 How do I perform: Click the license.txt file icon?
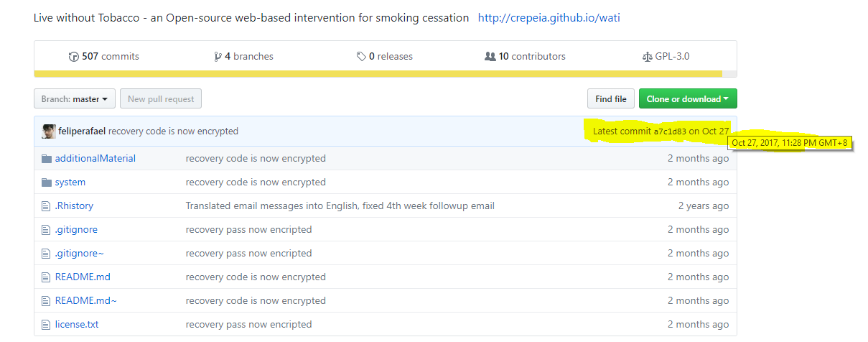pos(47,324)
